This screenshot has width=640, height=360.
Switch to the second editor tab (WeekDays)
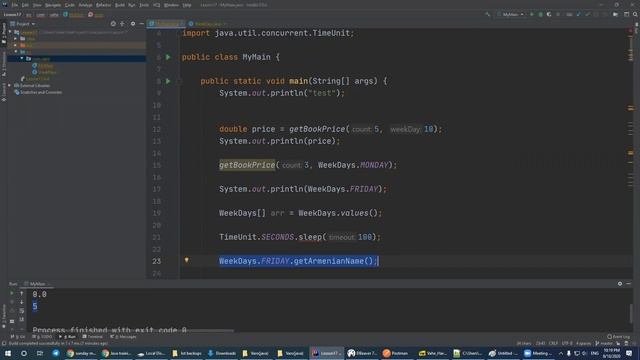[207, 24]
